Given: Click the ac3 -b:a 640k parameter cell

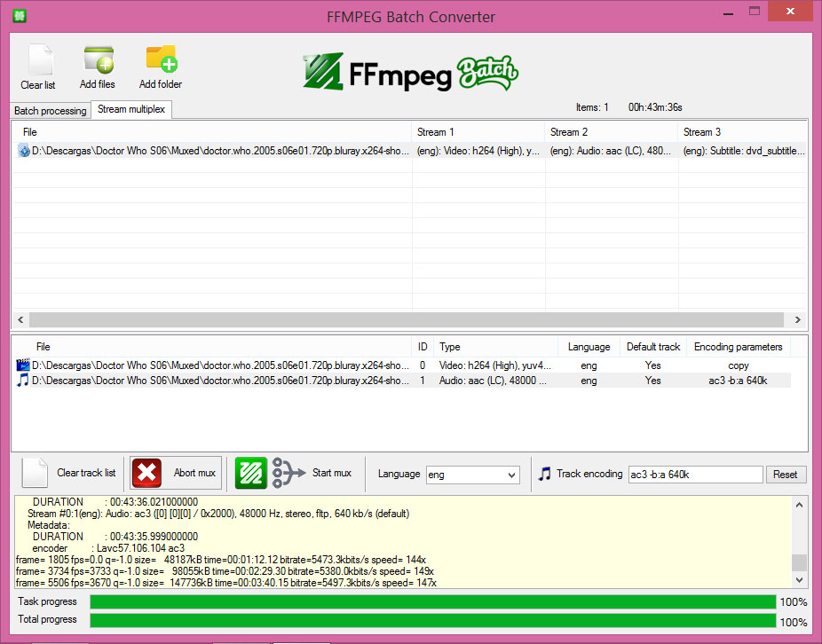Looking at the screenshot, I should point(738,381).
